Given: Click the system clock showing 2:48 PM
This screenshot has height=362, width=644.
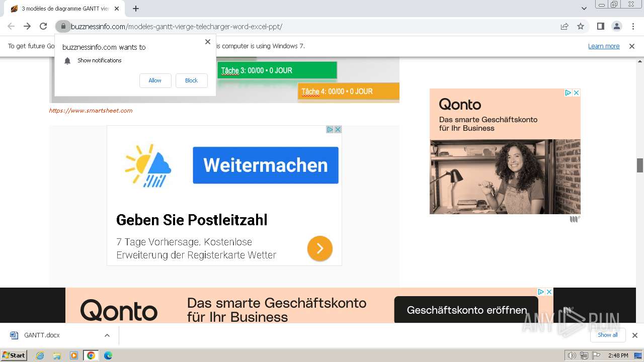Looking at the screenshot, I should tap(618, 355).
